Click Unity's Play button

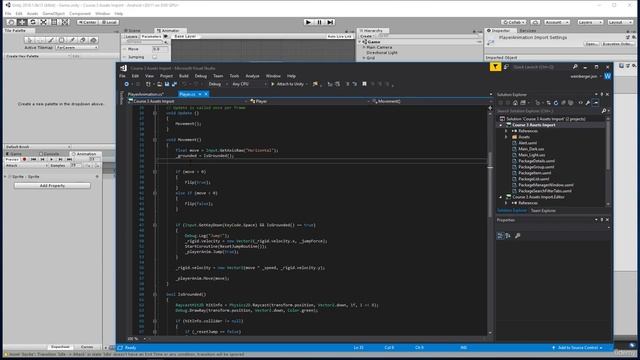308,22
